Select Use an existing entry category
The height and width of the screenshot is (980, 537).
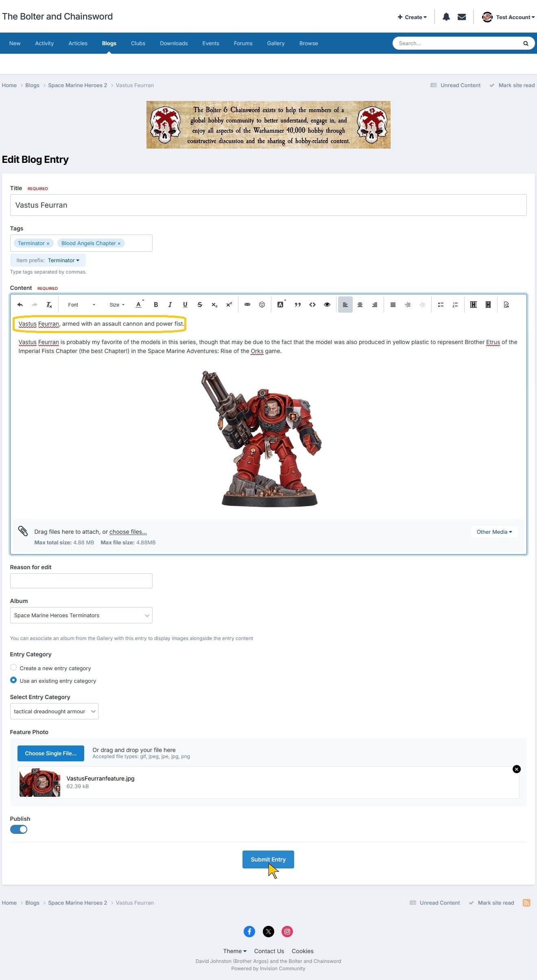(13, 680)
